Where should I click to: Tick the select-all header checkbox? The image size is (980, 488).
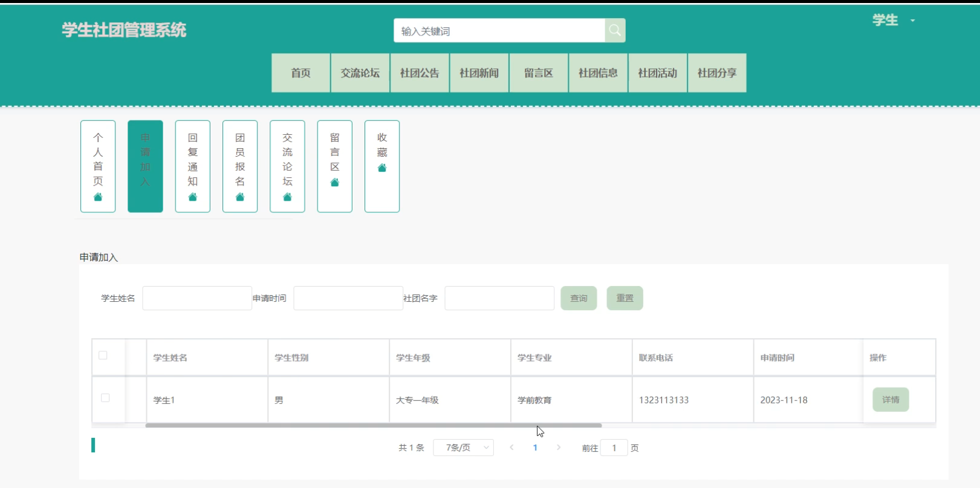(x=103, y=356)
